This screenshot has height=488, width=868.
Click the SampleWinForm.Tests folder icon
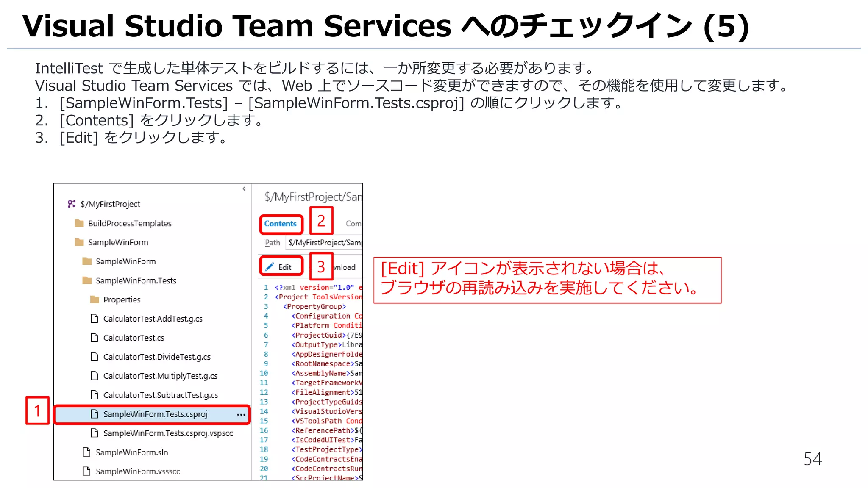[87, 280]
